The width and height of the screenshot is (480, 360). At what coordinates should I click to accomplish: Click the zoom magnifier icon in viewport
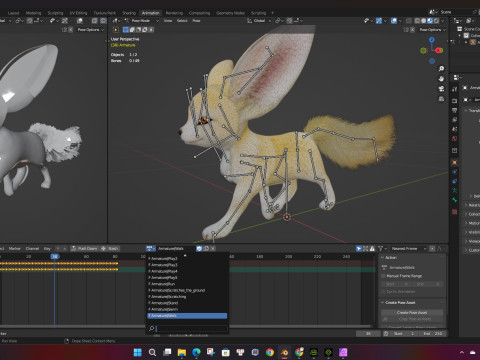click(x=441, y=69)
